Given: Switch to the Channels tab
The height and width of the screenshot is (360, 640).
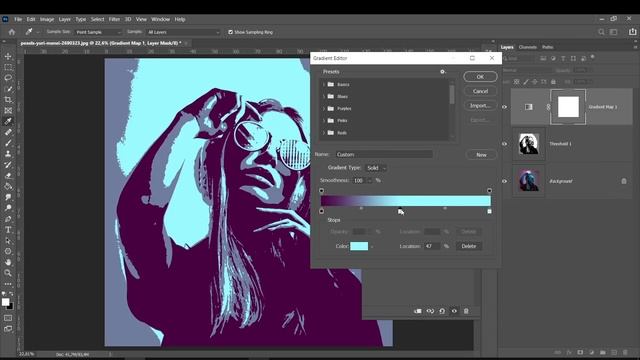Looking at the screenshot, I should pyautogui.click(x=527, y=47).
